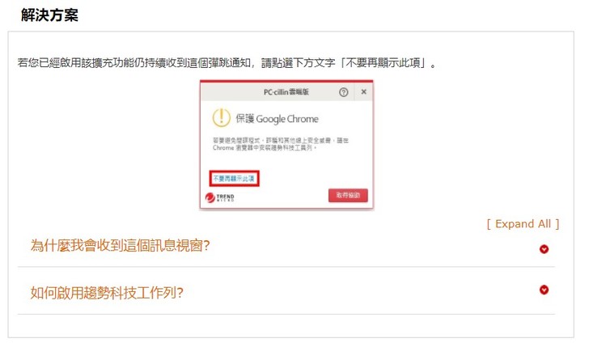Click red chevron beside 為什麼我會收到這個訊息視窗?
This screenshot has width=589, height=364.
pyautogui.click(x=544, y=249)
